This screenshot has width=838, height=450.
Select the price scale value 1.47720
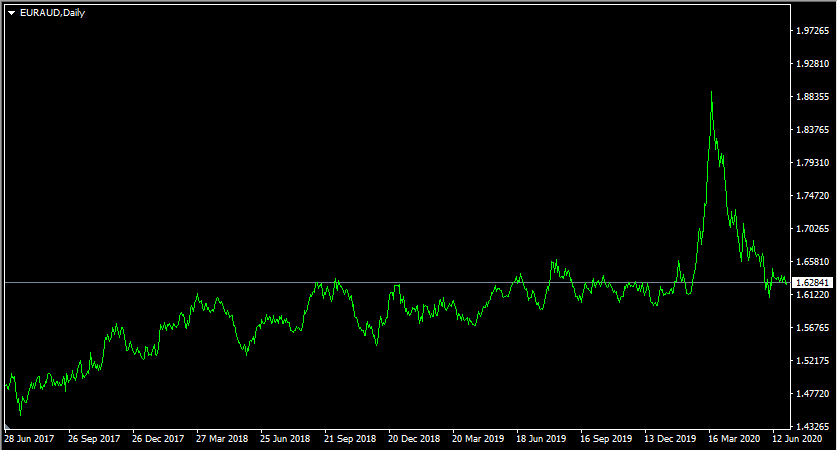tap(812, 394)
